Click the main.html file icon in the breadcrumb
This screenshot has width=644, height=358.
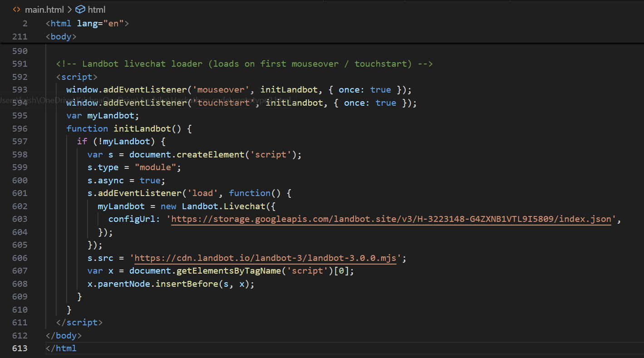16,9
